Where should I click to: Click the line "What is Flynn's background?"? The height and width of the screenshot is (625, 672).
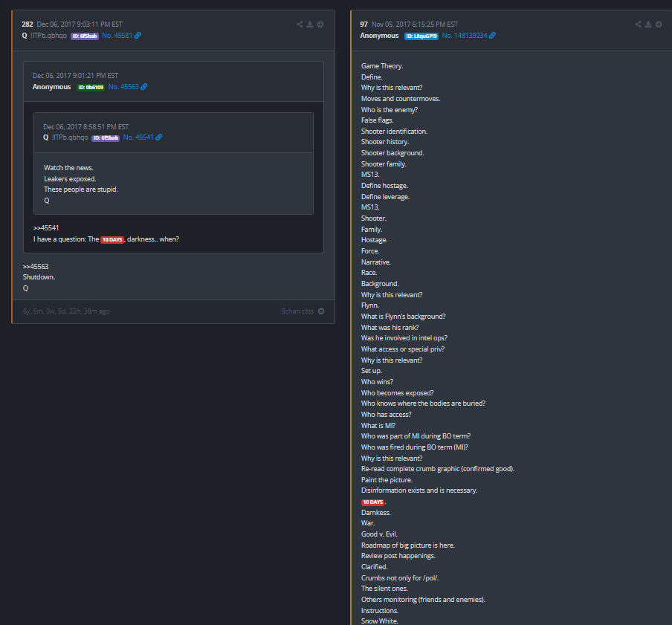coord(404,317)
